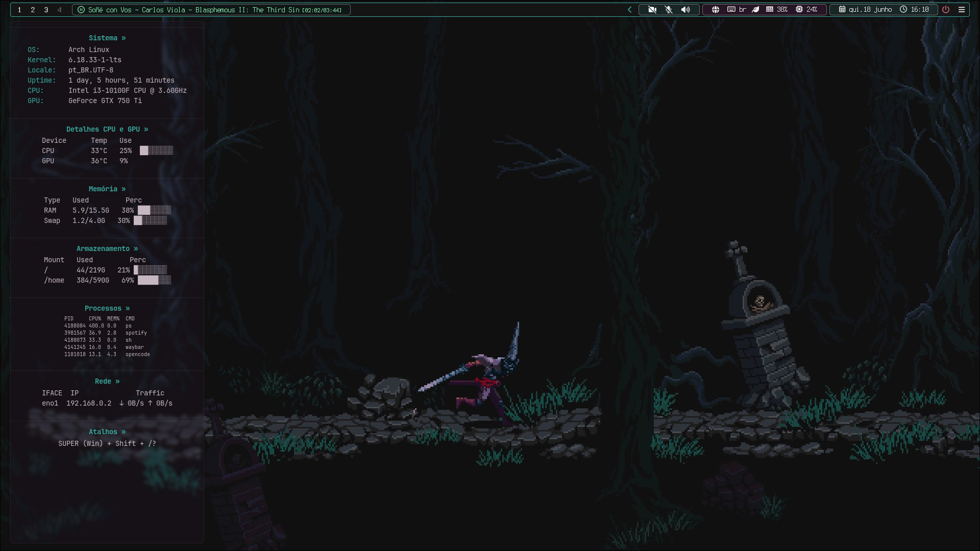Switch keyboard layout via the 'br' label

pos(743,10)
